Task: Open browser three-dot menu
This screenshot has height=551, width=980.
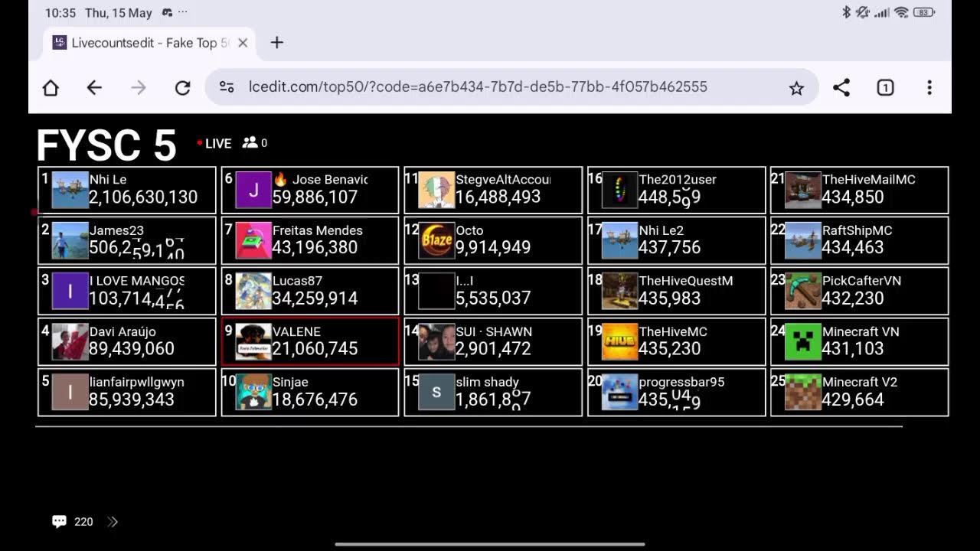Action: point(929,87)
